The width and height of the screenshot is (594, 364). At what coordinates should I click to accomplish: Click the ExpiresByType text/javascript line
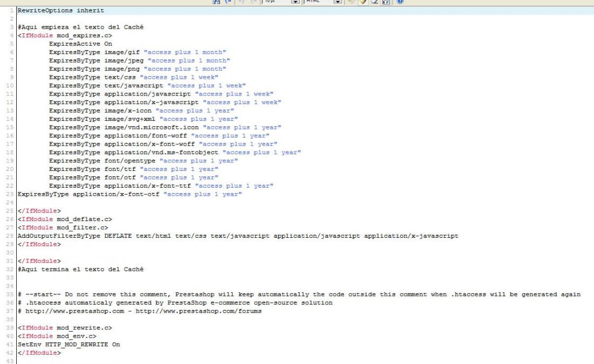pyautogui.click(x=147, y=86)
